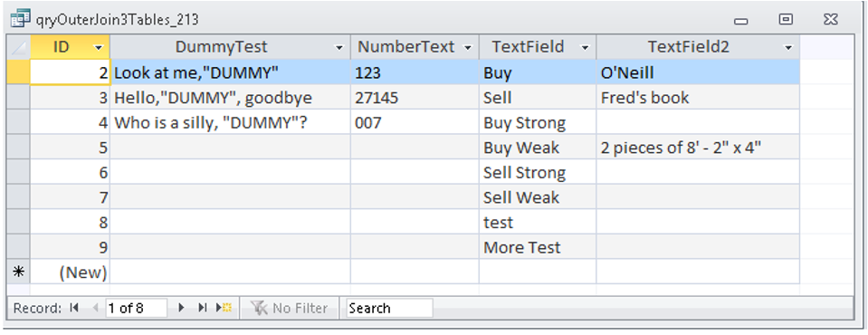Click the cell 'More Test'
The image size is (868, 335).
[x=538, y=247]
